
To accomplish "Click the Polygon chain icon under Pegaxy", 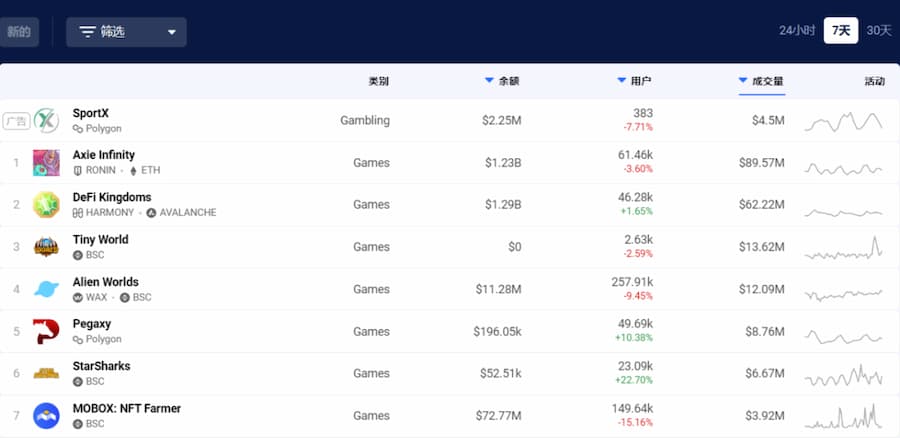I will [x=78, y=339].
